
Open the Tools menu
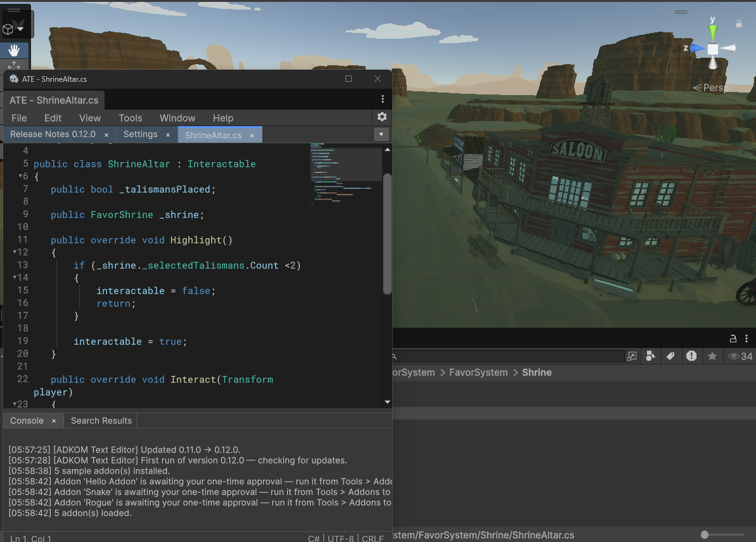pos(130,118)
